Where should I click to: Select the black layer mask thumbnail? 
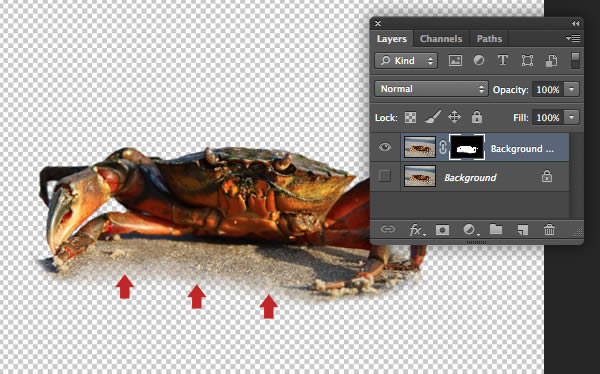[467, 147]
